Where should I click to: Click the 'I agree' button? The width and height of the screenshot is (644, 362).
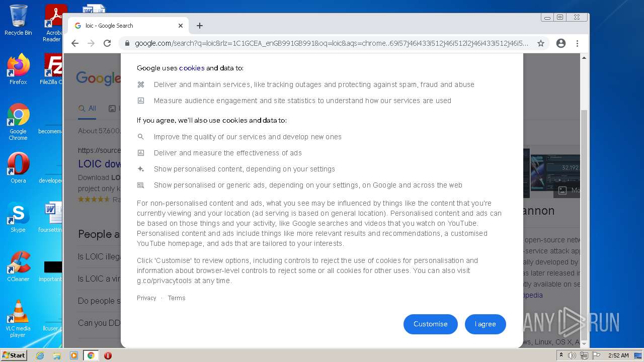pos(485,324)
